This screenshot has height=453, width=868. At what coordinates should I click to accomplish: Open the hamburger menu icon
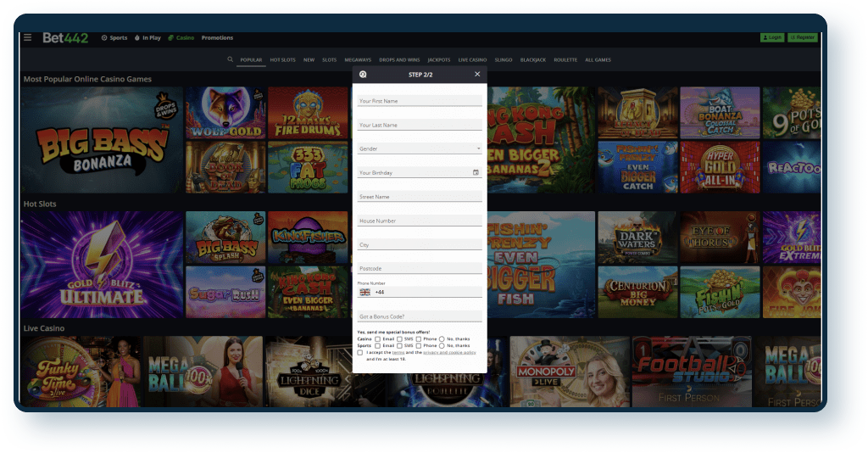coord(28,37)
